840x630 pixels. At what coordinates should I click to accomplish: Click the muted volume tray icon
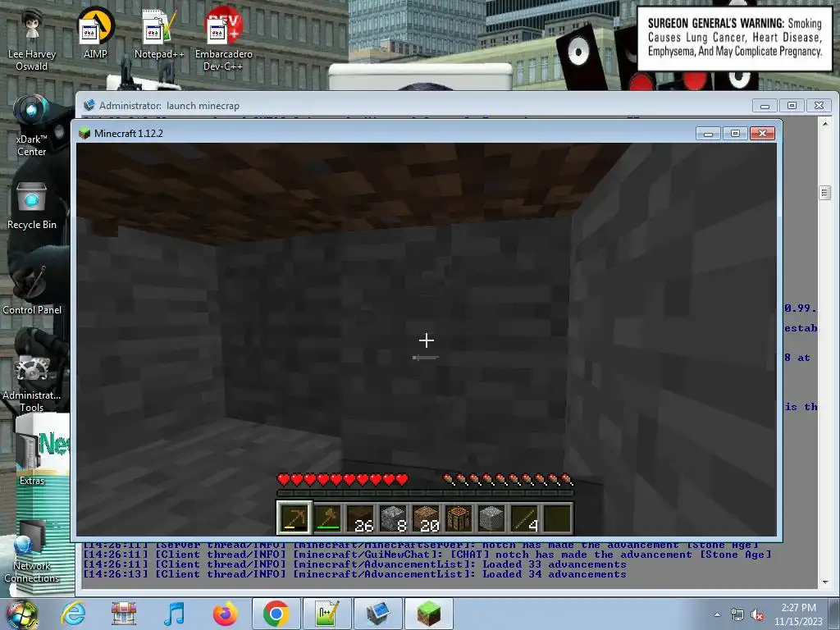[x=757, y=614]
